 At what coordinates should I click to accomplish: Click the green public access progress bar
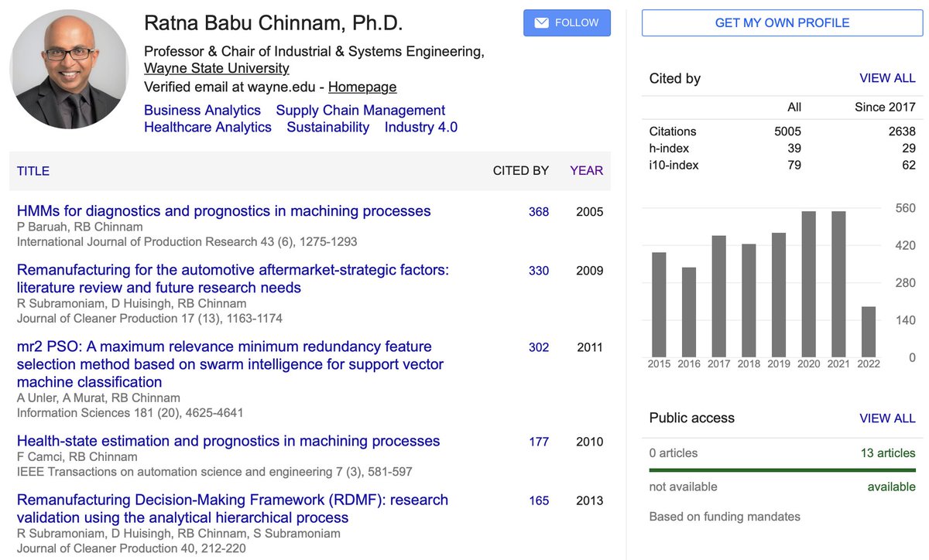783,470
